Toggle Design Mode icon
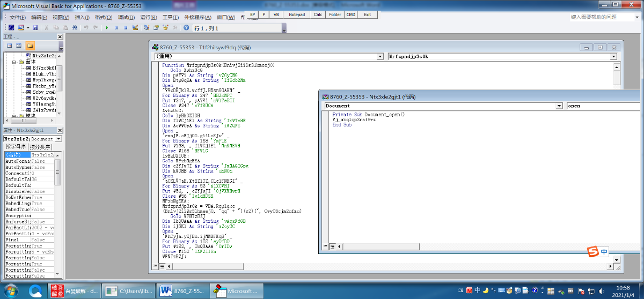Image resolution: width=644 pixels, height=299 pixels. [x=135, y=27]
